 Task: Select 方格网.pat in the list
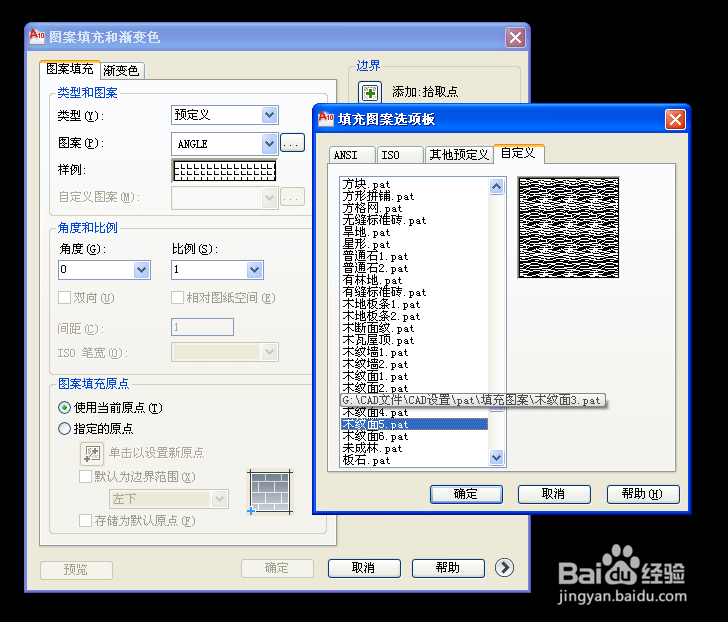coord(372,208)
